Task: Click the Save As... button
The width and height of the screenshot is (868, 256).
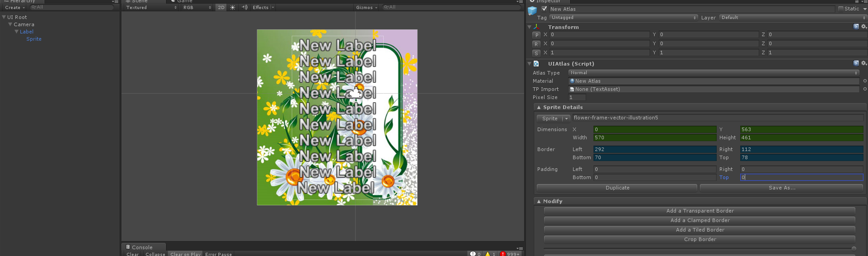Action: [781, 188]
